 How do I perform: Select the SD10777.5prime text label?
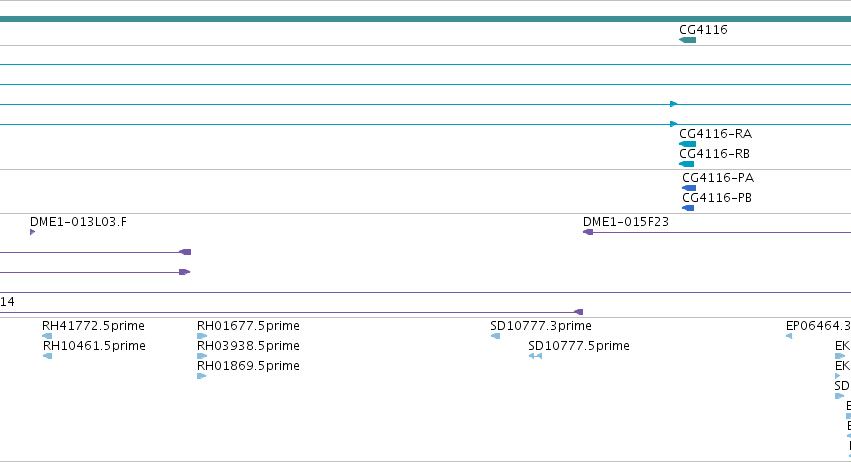(579, 346)
